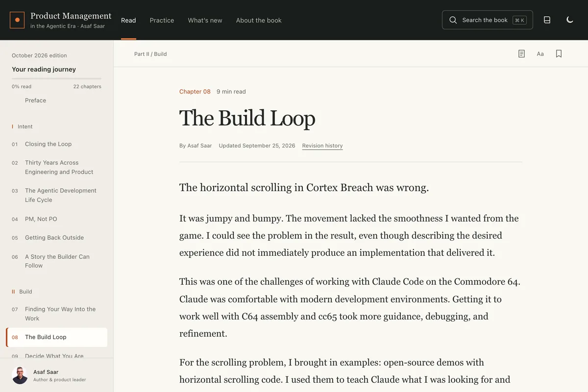Image resolution: width=588 pixels, height=392 pixels.
Task: Open chapter 03 The Agentic Development Life Cycle
Action: pyautogui.click(x=56, y=195)
